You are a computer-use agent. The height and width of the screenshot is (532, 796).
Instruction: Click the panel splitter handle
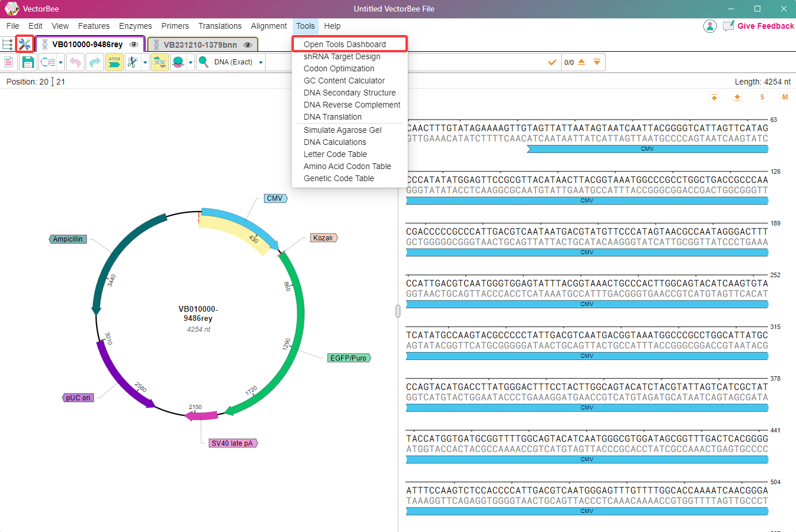398,311
